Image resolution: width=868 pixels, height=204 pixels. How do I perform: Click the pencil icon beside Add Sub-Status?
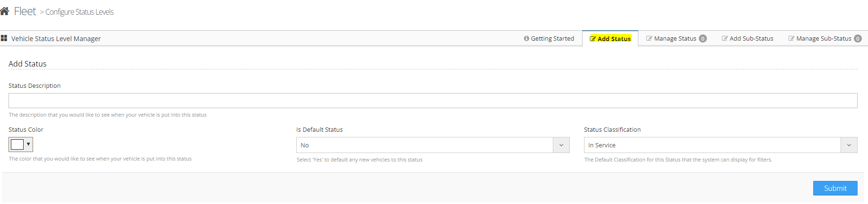tap(725, 39)
